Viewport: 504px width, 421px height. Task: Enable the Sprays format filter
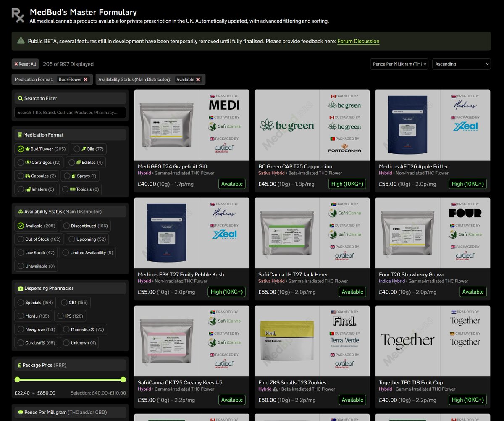(x=80, y=176)
